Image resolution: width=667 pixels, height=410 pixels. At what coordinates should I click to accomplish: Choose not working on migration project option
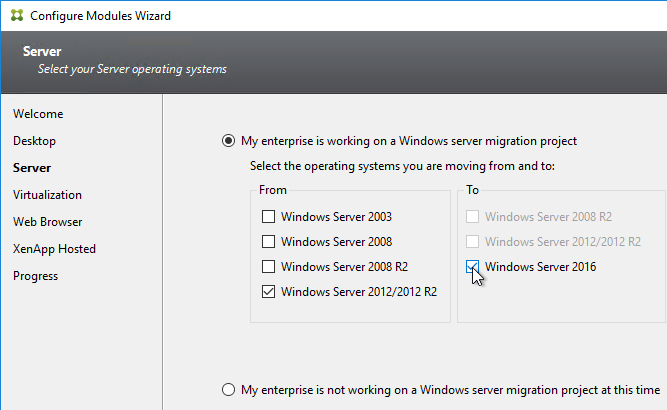[x=228, y=390]
